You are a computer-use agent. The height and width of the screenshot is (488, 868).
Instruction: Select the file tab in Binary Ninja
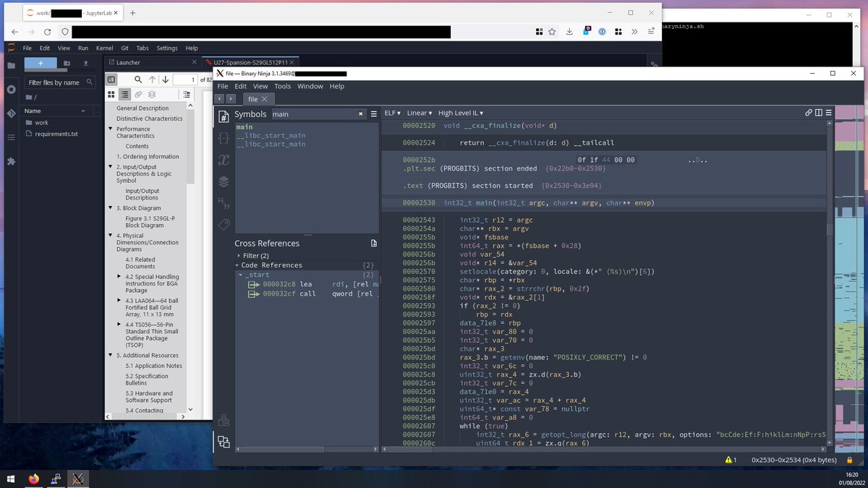pyautogui.click(x=258, y=99)
